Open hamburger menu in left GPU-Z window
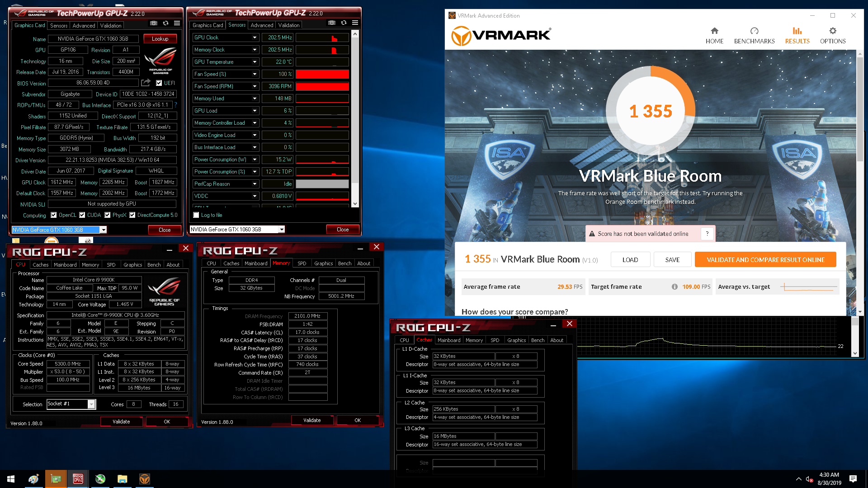 click(x=177, y=23)
